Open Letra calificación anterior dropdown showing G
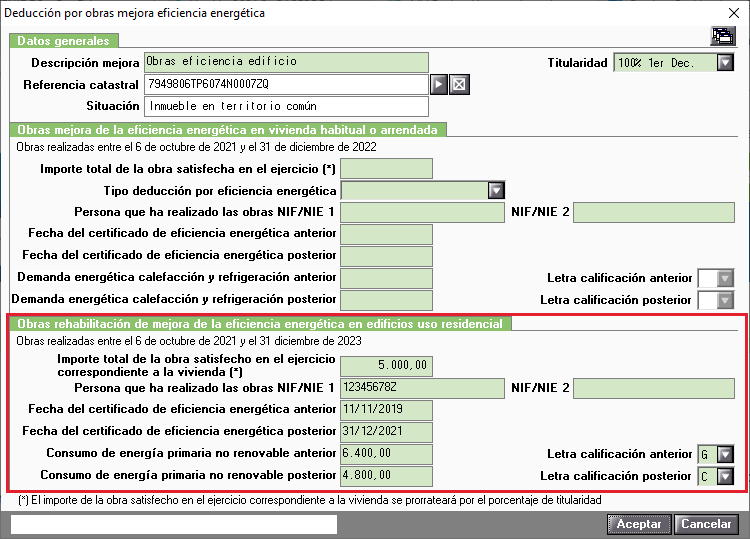The height and width of the screenshot is (539, 750). (x=725, y=454)
